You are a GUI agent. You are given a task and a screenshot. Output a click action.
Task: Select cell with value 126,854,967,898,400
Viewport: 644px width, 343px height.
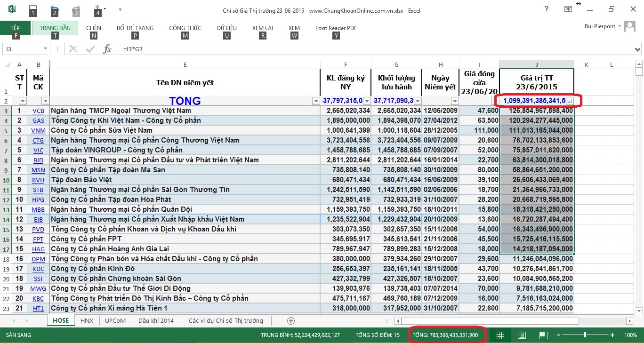point(537,111)
